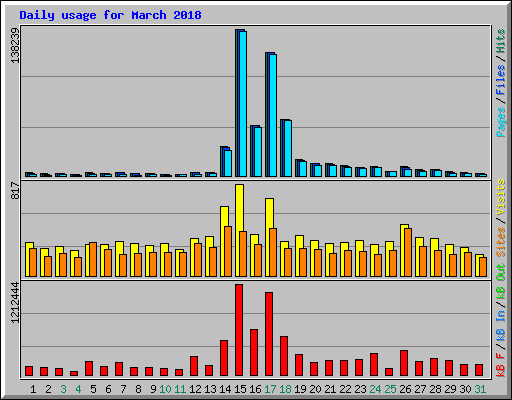Click the Hits legend label
Viewport: 512px width, 400px height.
point(501,41)
